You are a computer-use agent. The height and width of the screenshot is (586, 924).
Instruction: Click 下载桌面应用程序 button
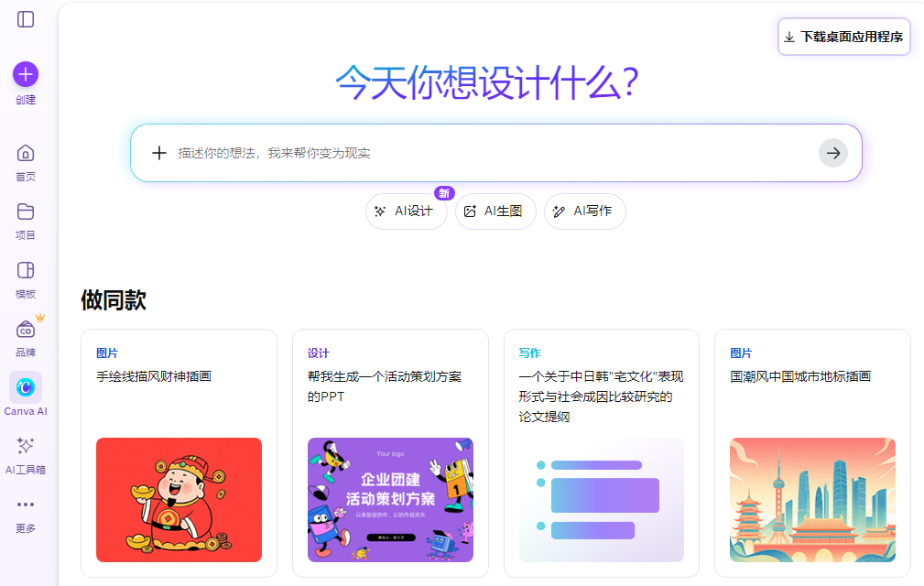(x=843, y=37)
